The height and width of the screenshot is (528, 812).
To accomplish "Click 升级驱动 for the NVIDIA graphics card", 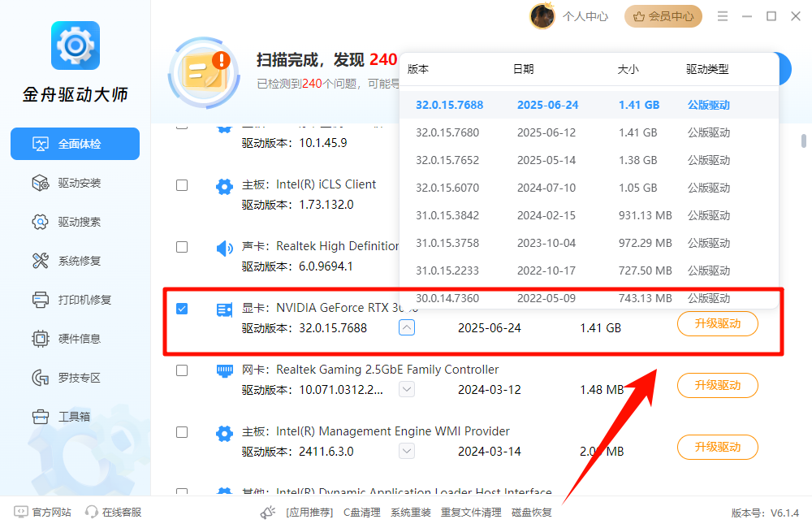I will (x=717, y=323).
